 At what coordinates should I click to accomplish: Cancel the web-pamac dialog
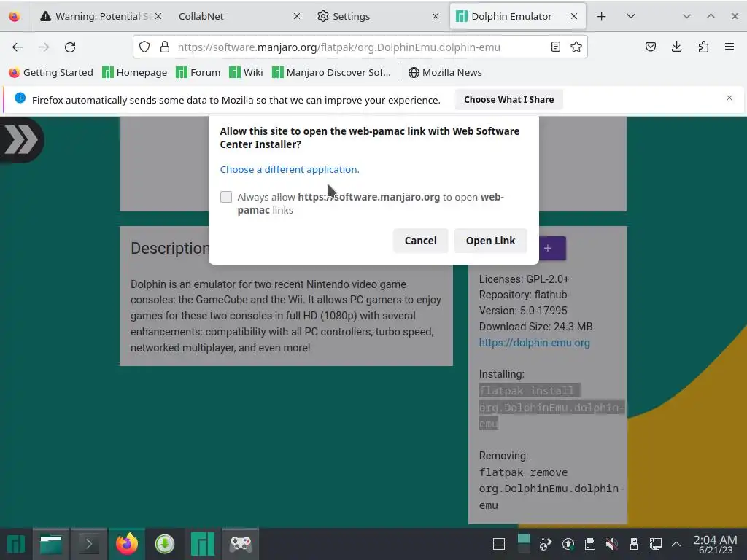pos(421,241)
